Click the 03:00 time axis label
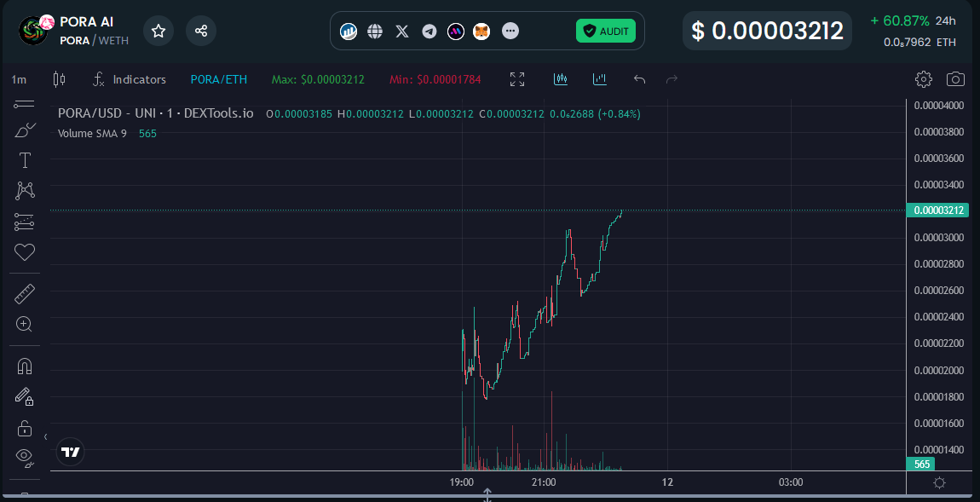This screenshot has width=980, height=502. (791, 482)
